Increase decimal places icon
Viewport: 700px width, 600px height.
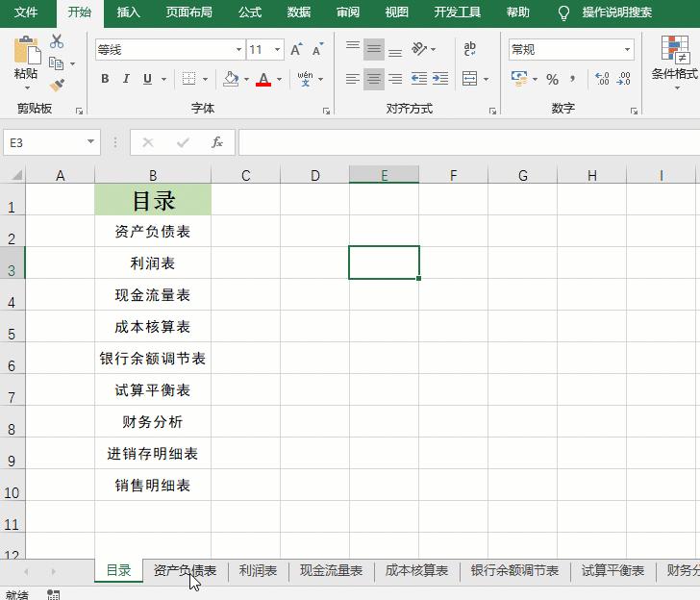(602, 79)
